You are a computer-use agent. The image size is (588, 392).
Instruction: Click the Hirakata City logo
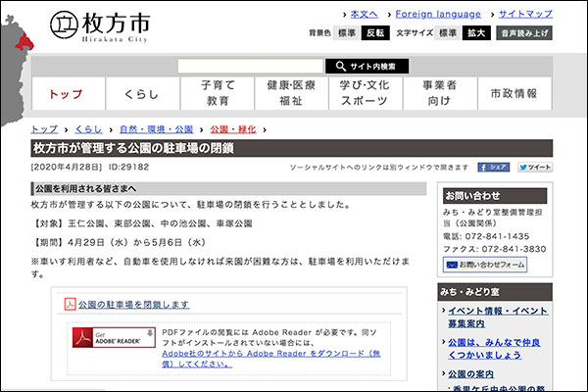pos(98,23)
